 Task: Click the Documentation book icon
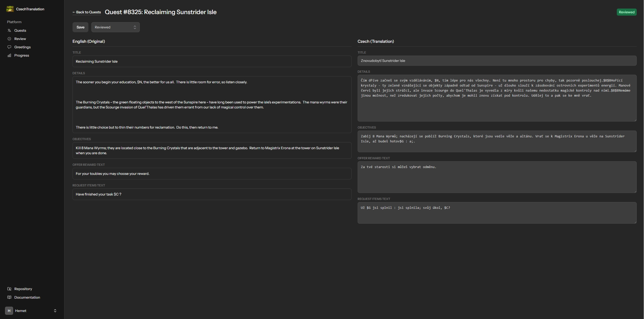pyautogui.click(x=9, y=297)
